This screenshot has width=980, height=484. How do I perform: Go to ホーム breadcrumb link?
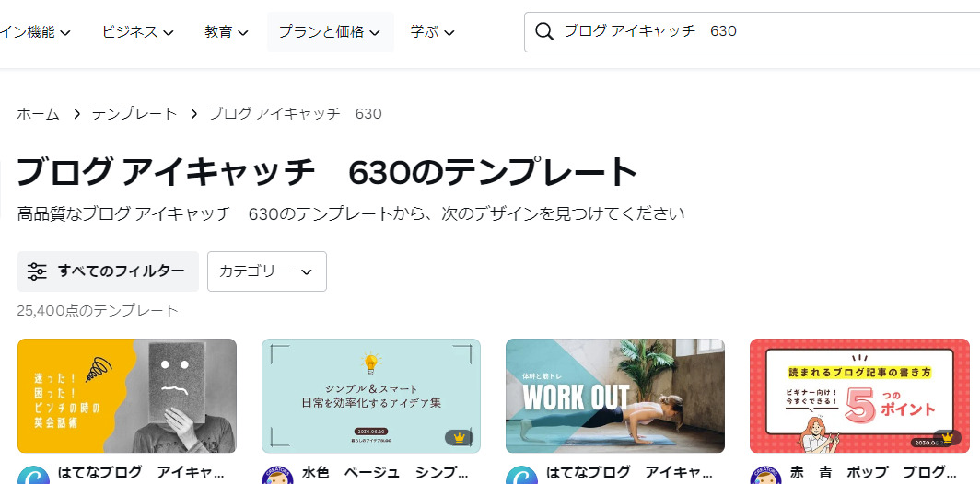(x=38, y=114)
